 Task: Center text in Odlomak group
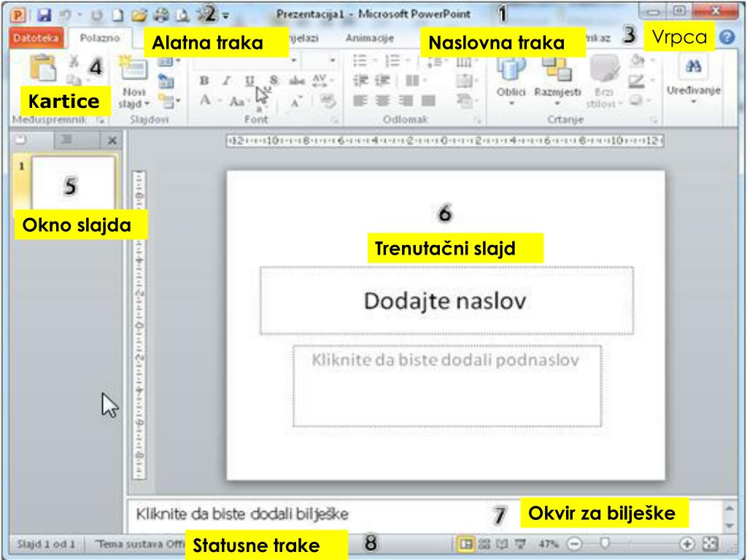click(x=382, y=101)
